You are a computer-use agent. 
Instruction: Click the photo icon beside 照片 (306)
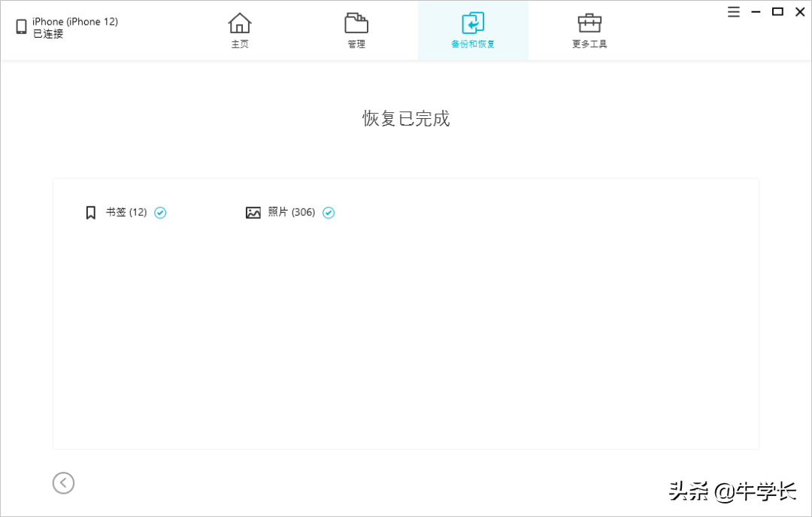pos(253,212)
